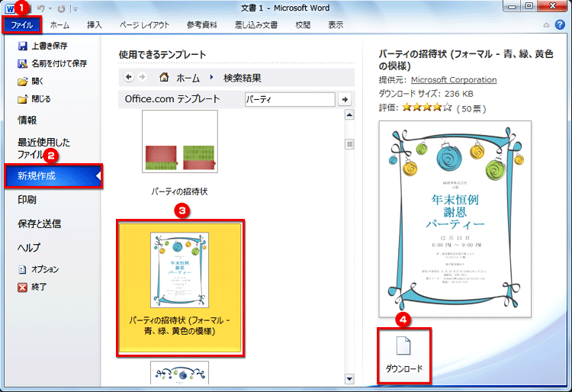This screenshot has height=392, width=572.
Task: Click the ダウンロード button
Action: pyautogui.click(x=404, y=355)
